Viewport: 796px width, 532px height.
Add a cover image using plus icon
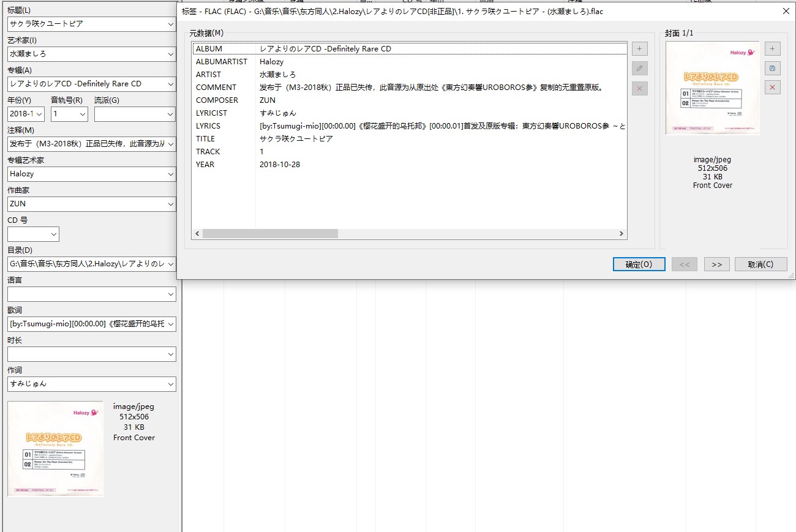coord(772,49)
